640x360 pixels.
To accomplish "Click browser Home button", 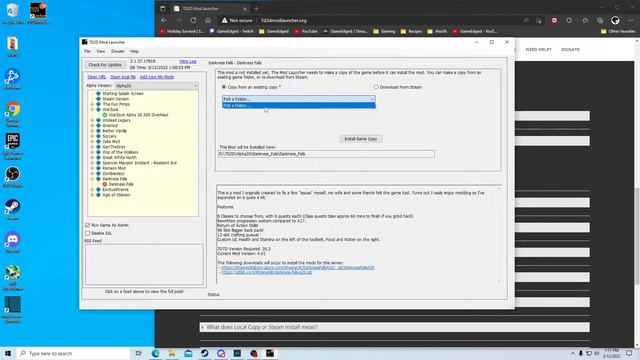I will [208, 20].
